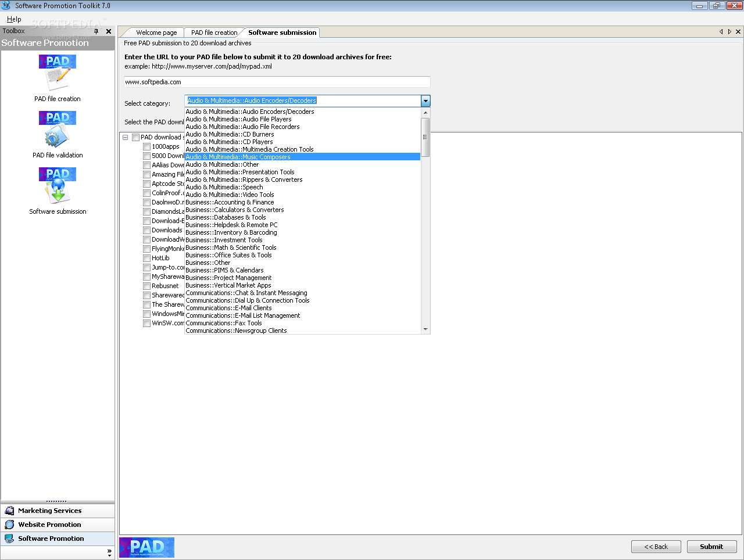
Task: Click the Website Promotion globe icon
Action: pyautogui.click(x=9, y=525)
